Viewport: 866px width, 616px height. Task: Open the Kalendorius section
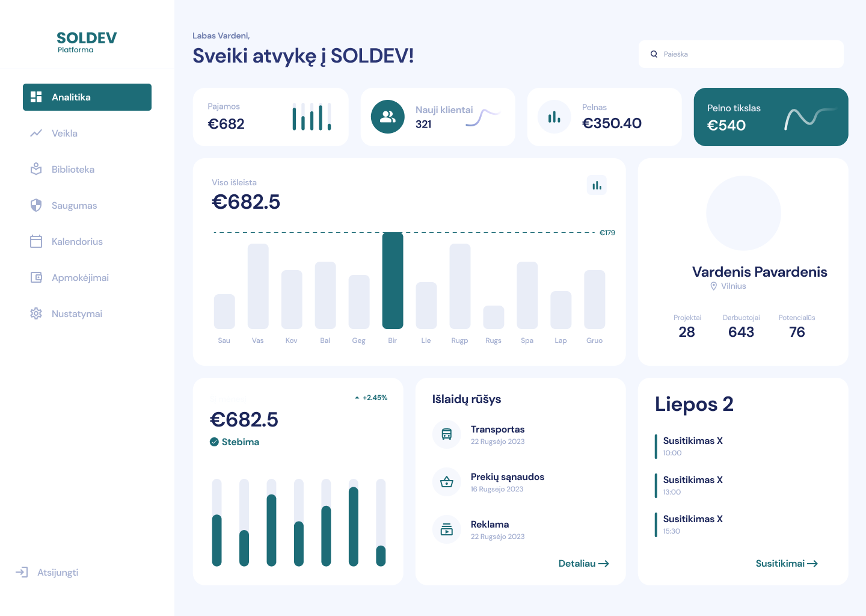pyautogui.click(x=77, y=242)
